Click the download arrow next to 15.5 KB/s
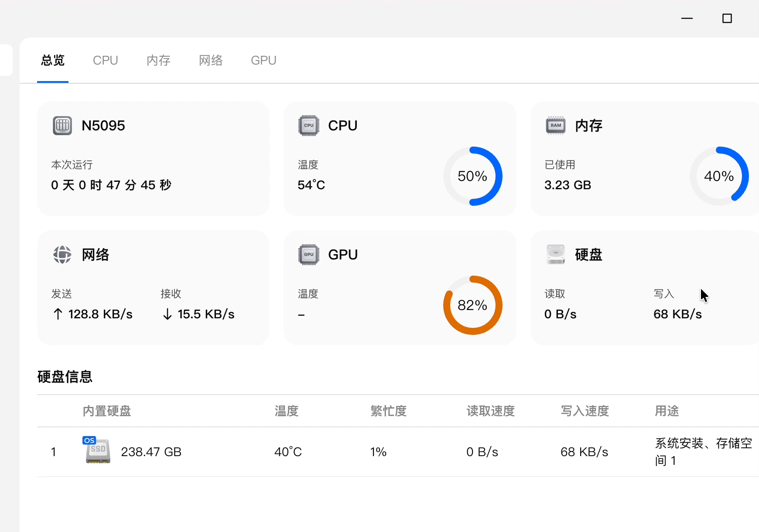The width and height of the screenshot is (759, 532). (x=167, y=314)
